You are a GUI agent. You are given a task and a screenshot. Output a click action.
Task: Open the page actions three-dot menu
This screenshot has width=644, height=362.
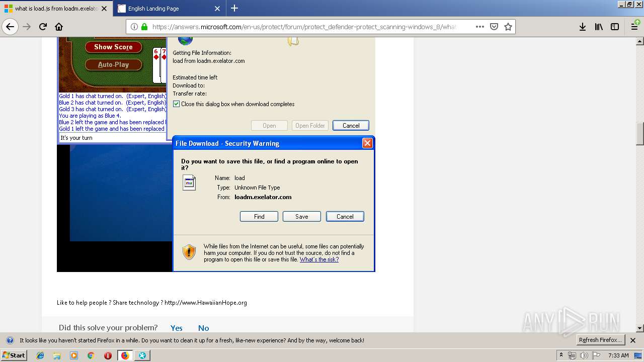click(480, 27)
